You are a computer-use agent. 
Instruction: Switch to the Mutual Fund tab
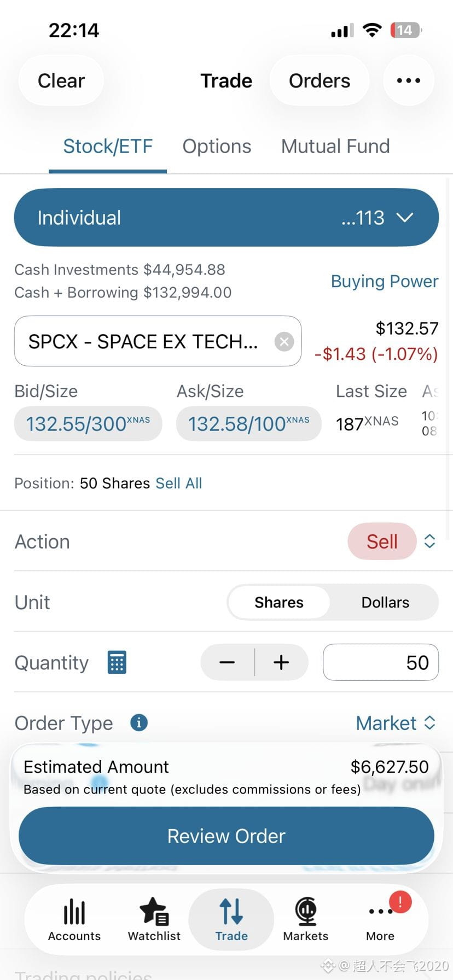click(335, 146)
